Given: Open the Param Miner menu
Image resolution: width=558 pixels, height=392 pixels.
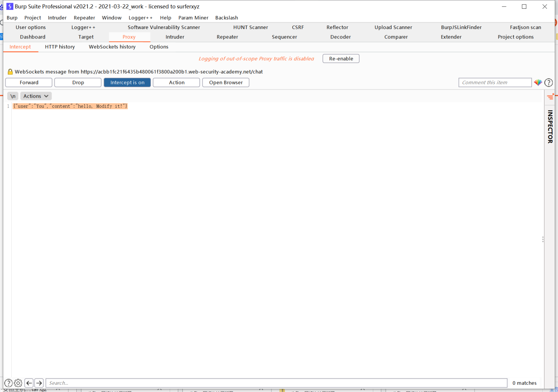Looking at the screenshot, I should [x=194, y=18].
